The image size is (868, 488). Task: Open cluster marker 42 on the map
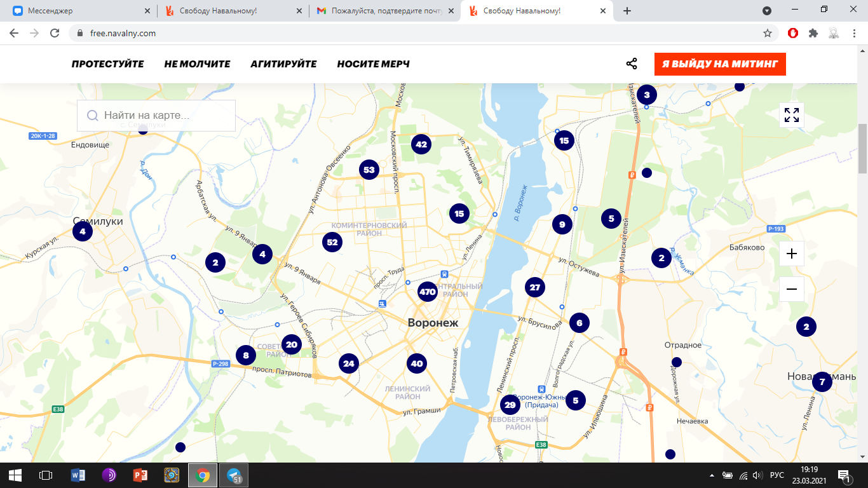(x=421, y=144)
